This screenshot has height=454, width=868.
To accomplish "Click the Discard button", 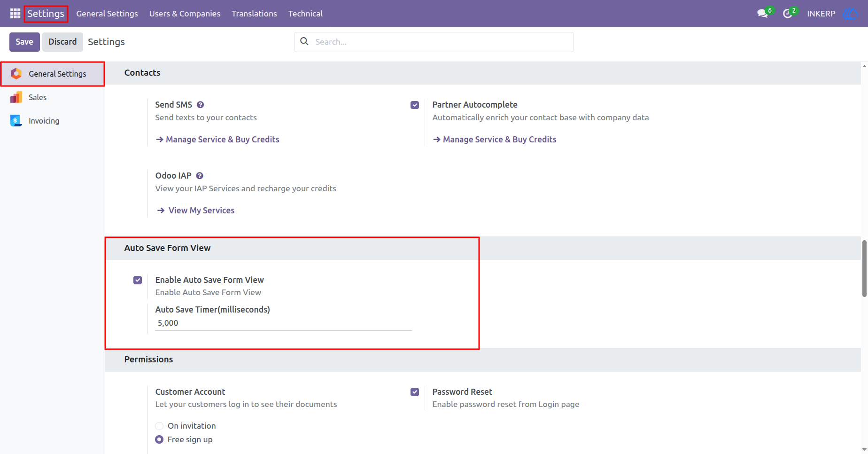I will 62,42.
